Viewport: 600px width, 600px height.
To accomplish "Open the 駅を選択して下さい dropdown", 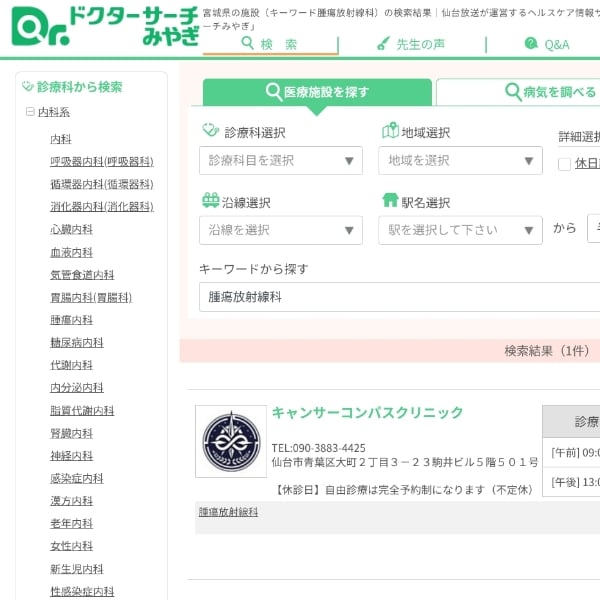I will 460,230.
